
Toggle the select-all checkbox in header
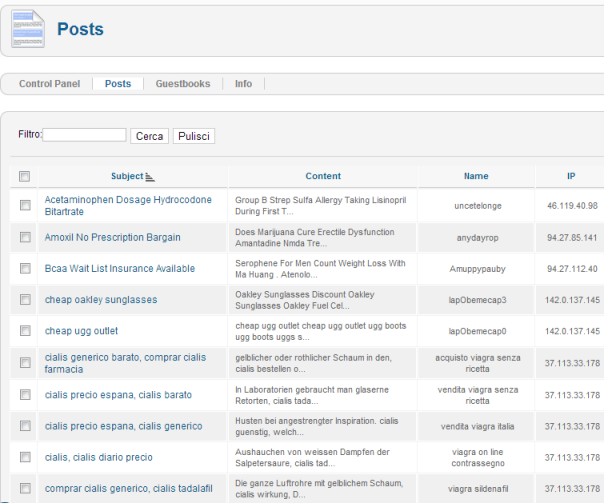(25, 176)
